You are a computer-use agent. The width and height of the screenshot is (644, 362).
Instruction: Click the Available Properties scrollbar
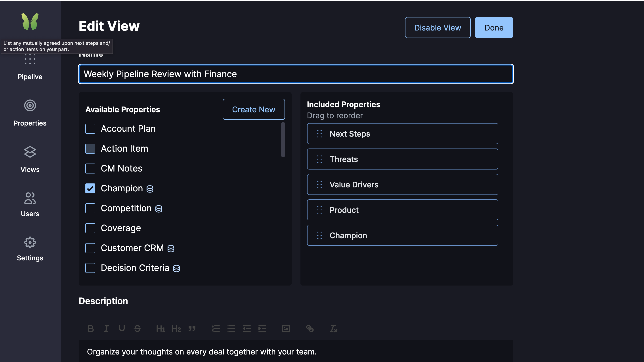tap(283, 140)
